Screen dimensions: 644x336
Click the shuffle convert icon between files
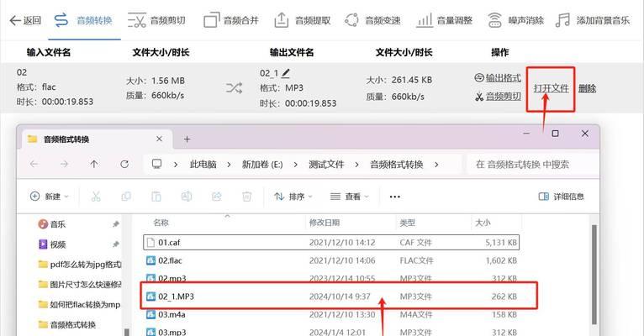click(234, 88)
